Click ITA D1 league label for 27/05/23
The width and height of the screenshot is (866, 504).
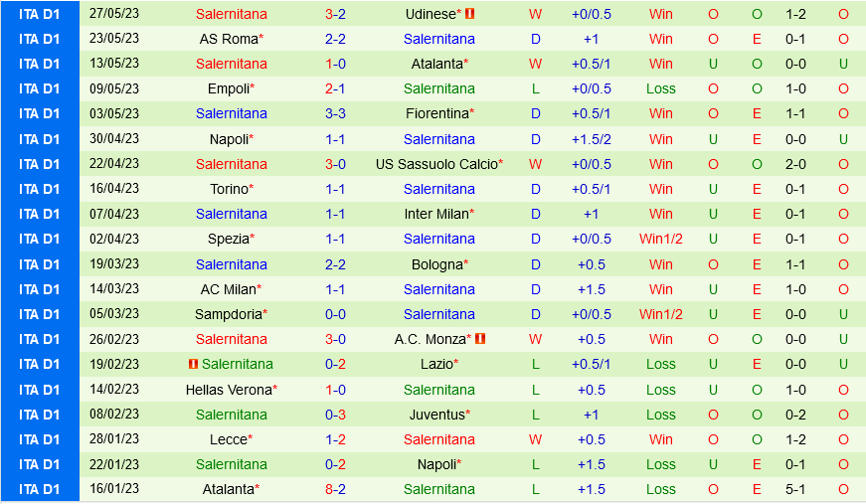(40, 14)
